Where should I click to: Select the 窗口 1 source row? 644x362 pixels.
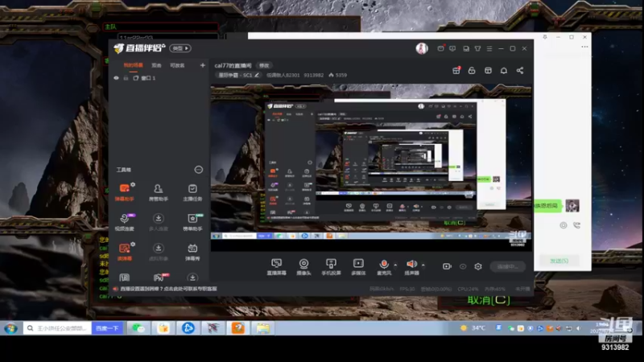tap(159, 78)
